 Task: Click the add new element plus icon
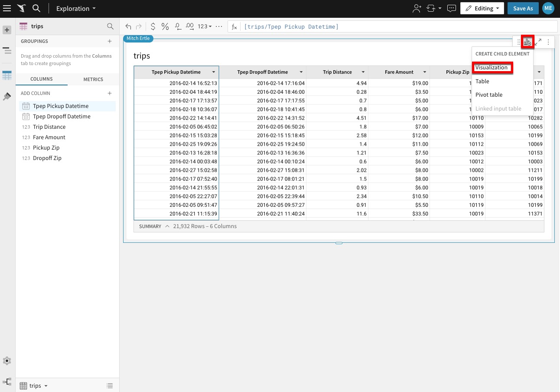[7, 30]
